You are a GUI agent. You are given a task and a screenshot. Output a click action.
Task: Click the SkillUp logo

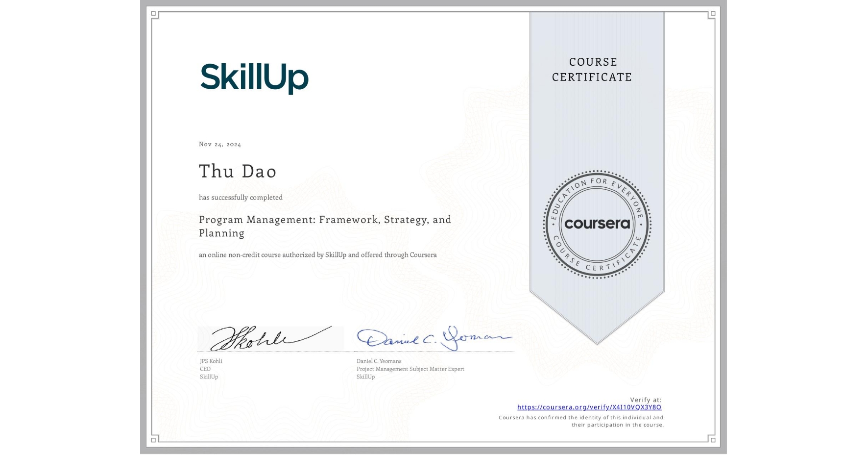tap(255, 76)
